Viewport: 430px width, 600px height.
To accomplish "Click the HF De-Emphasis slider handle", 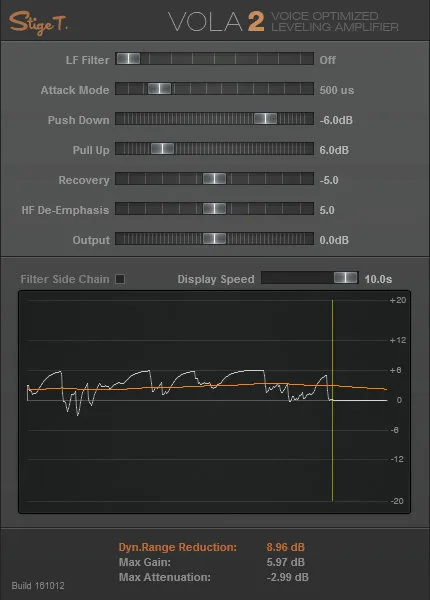I will click(x=215, y=209).
